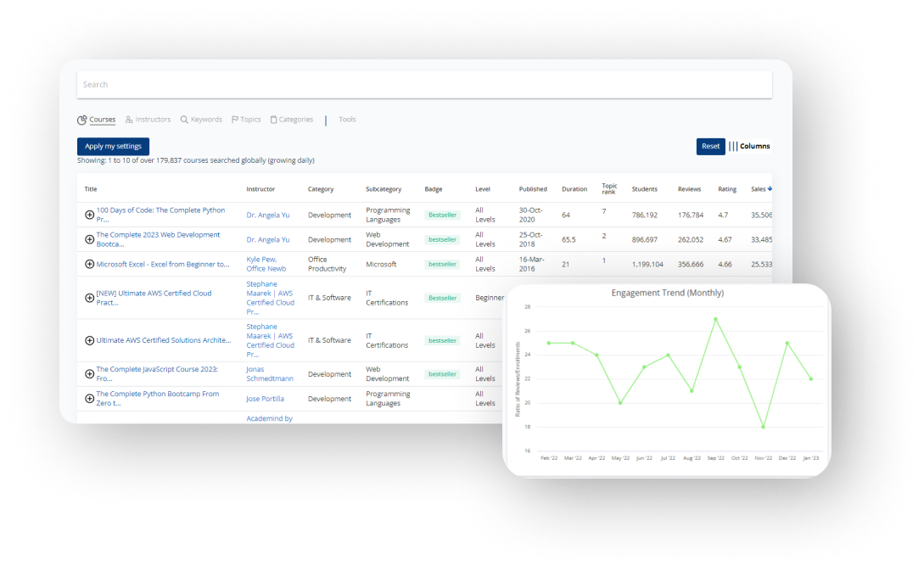
Task: Open the Jonas Schmedtmann instructor link
Action: pyautogui.click(x=269, y=373)
